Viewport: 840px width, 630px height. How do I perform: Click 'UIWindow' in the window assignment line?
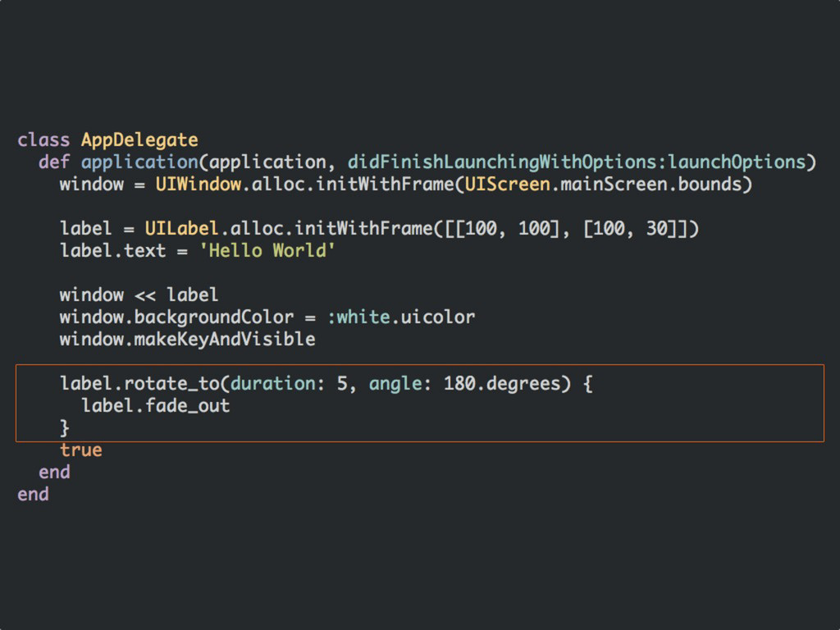tap(199, 185)
